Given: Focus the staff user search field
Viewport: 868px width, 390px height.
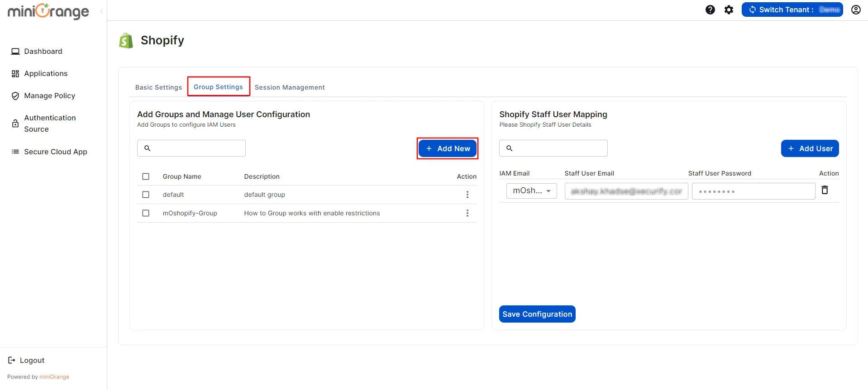Looking at the screenshot, I should [x=553, y=148].
